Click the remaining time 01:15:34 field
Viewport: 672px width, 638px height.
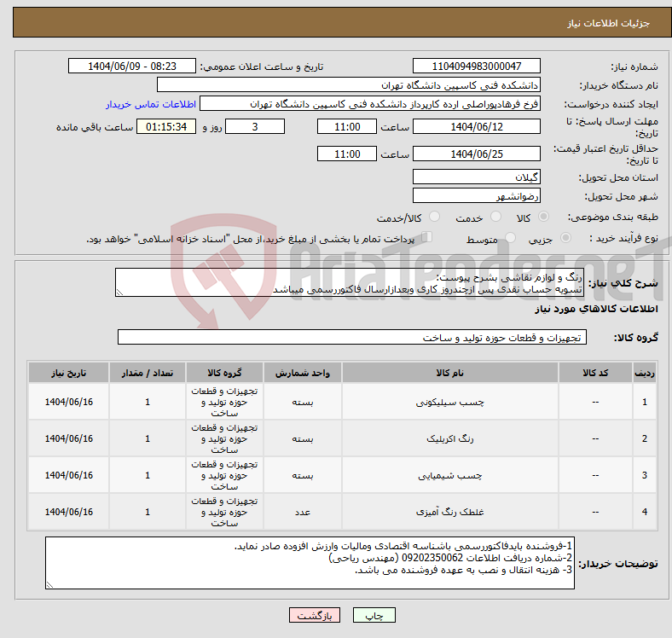click(x=165, y=127)
